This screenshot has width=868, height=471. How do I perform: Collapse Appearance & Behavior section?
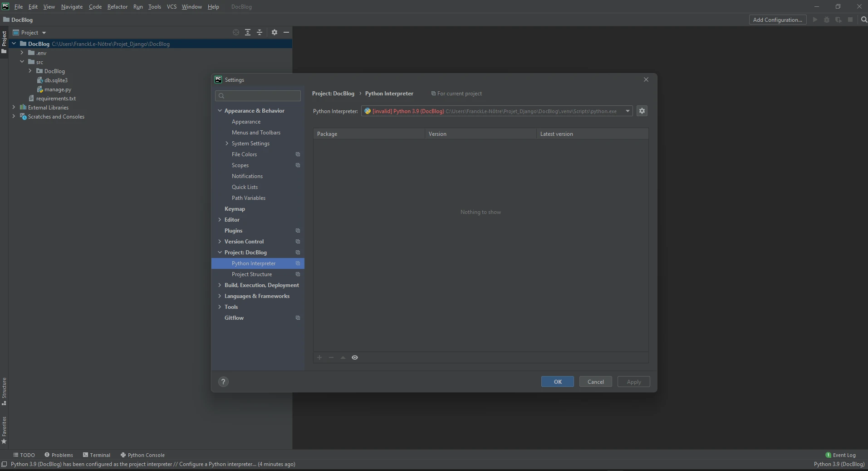tap(220, 111)
